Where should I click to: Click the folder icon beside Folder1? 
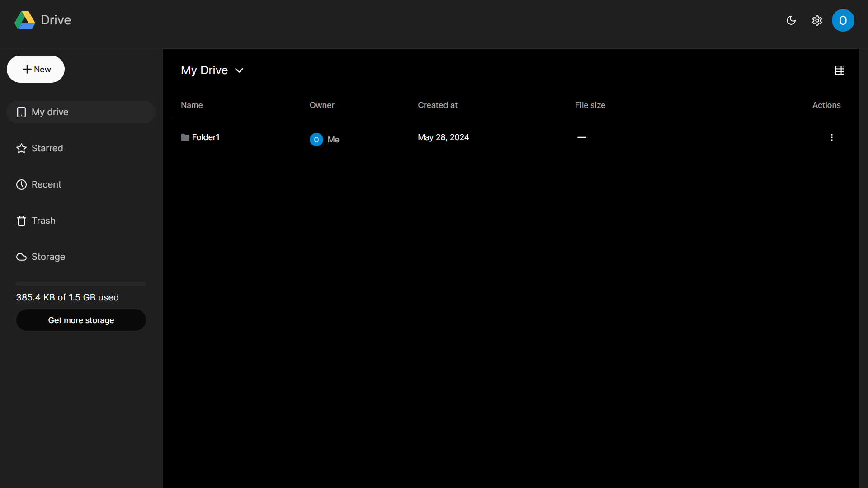(185, 137)
